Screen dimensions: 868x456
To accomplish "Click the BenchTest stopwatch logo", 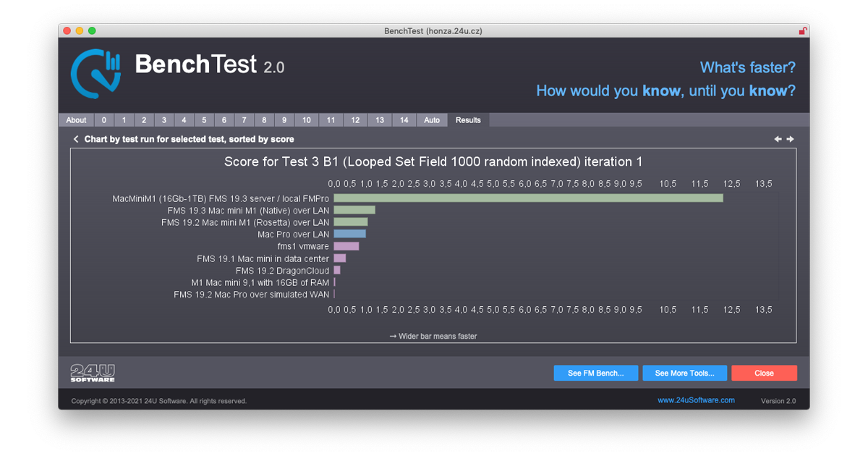I will (95, 72).
